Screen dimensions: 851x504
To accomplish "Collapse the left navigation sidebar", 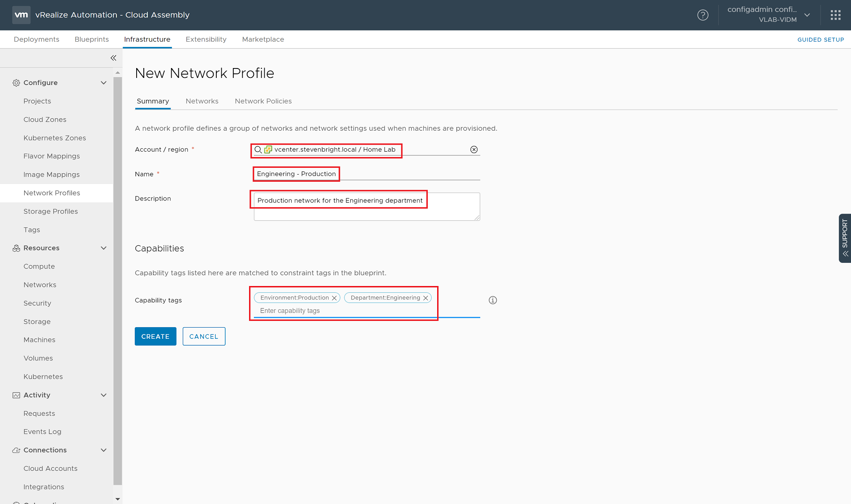I will [113, 58].
